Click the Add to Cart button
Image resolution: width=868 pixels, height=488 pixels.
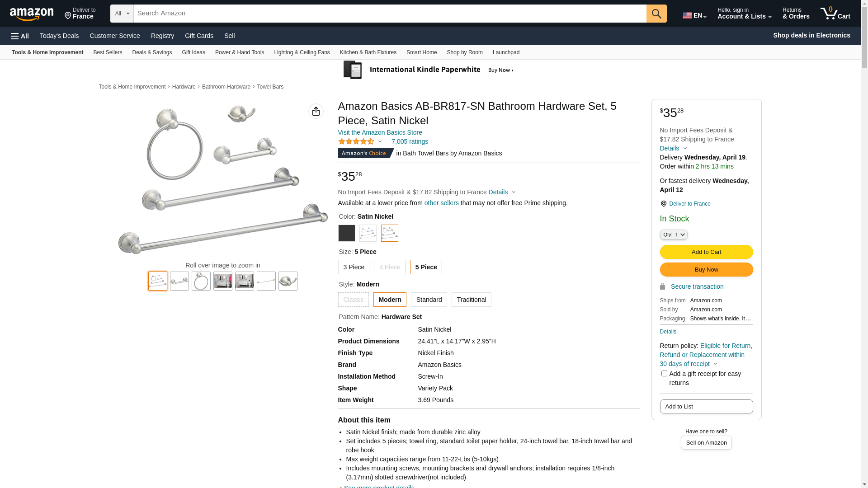coord(706,252)
